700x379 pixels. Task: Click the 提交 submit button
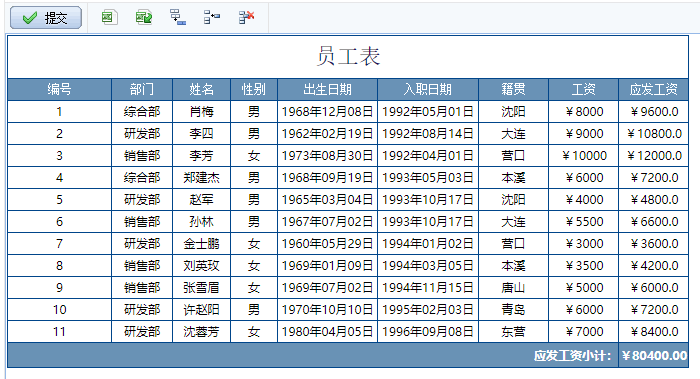click(x=46, y=18)
